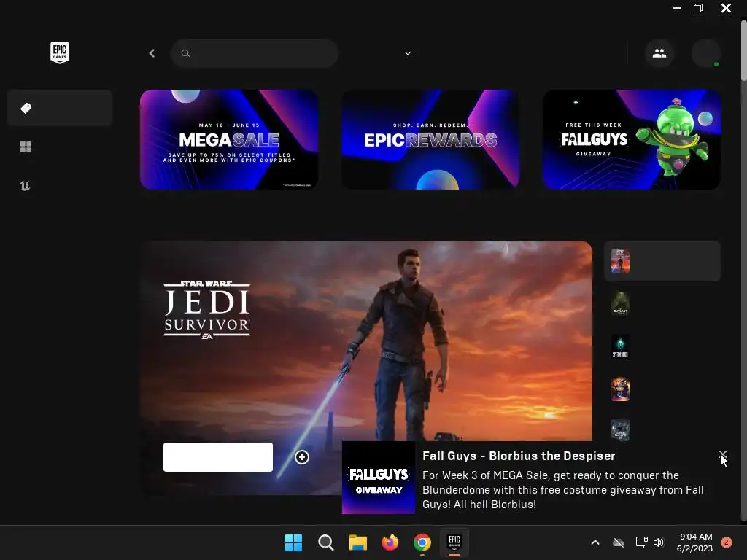The image size is (747, 560).
Task: Open Windows taskbar search
Action: [x=326, y=542]
